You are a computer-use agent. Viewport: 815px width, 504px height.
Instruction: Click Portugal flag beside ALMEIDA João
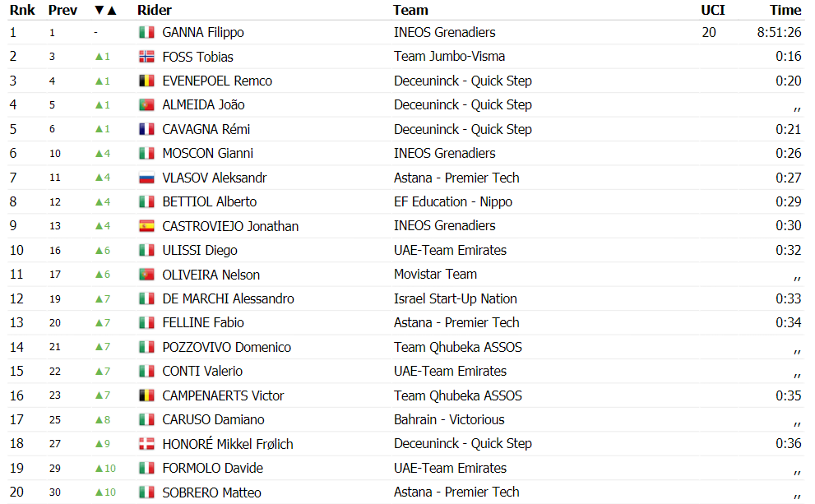[146, 105]
